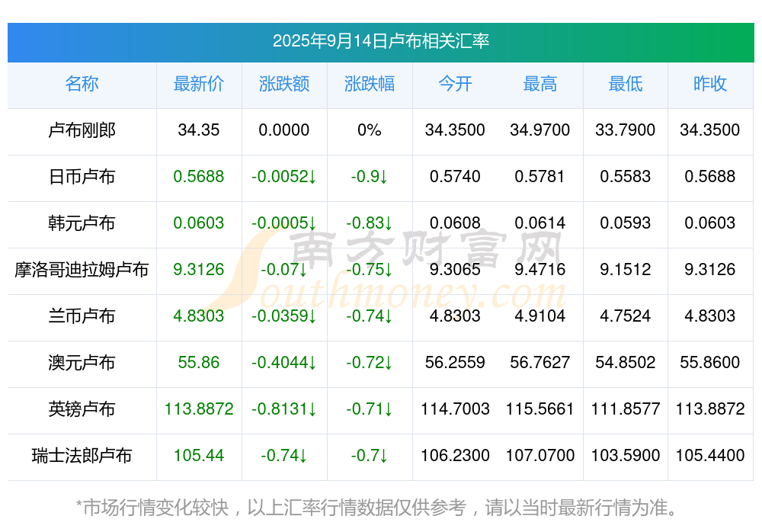Click the open value 114.7003
The image size is (762, 532).
(x=455, y=409)
